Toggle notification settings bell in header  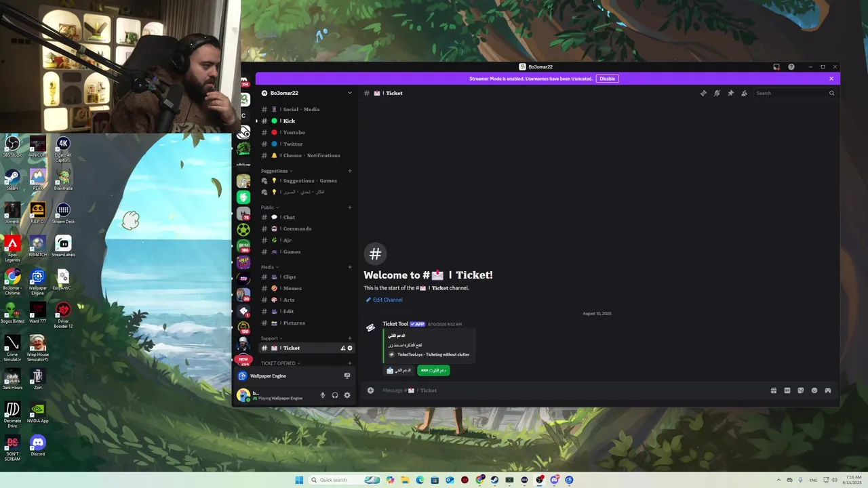point(717,93)
